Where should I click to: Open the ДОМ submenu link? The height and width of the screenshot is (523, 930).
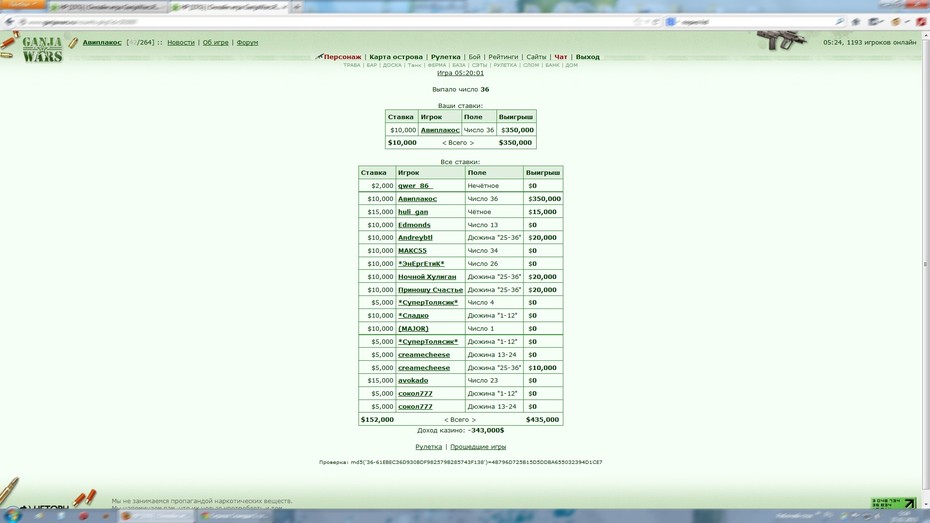pyautogui.click(x=571, y=65)
